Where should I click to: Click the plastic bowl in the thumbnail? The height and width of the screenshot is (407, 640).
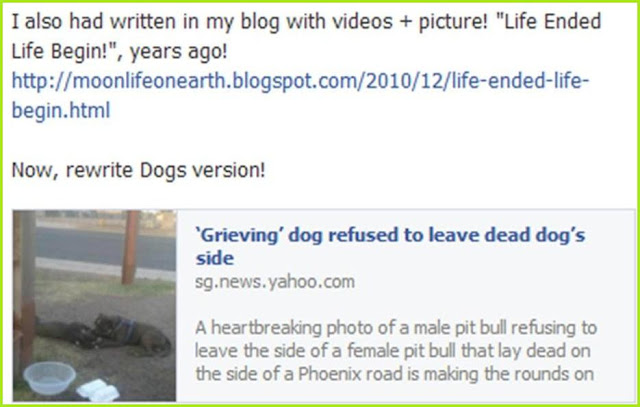pos(49,378)
